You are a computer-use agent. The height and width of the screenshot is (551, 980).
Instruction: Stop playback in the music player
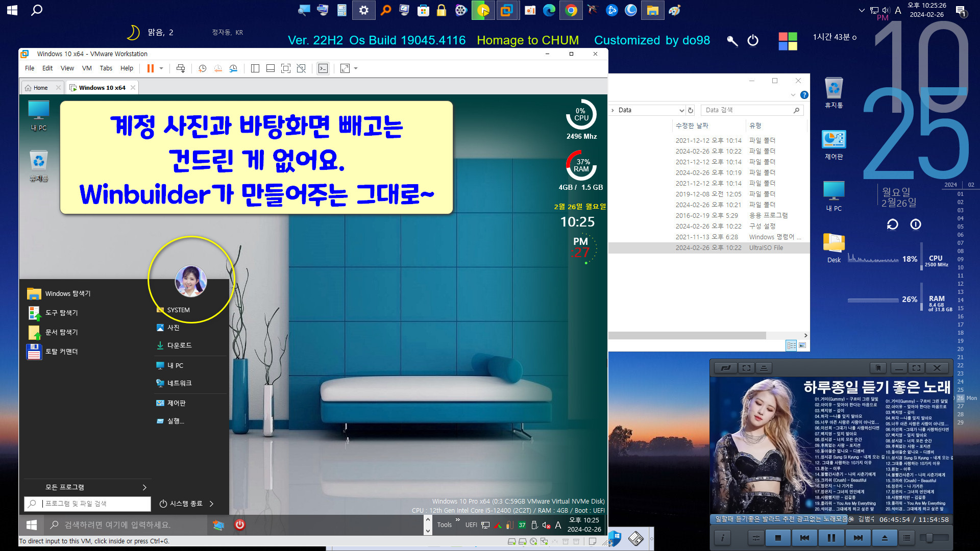pyautogui.click(x=778, y=538)
